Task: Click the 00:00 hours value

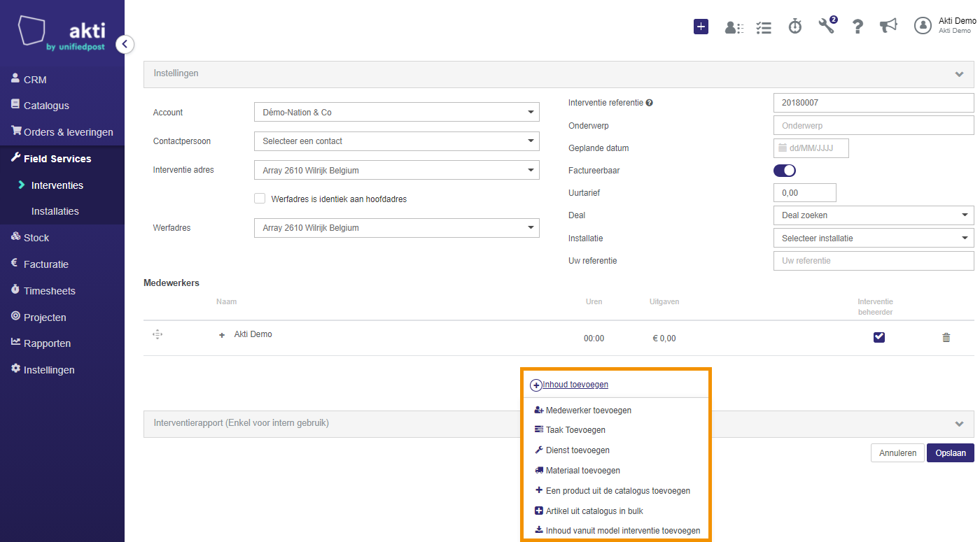Action: point(594,338)
